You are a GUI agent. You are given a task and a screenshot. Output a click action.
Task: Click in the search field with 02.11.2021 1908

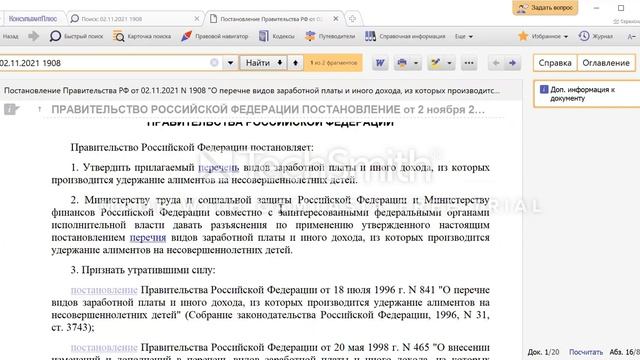click(104, 63)
